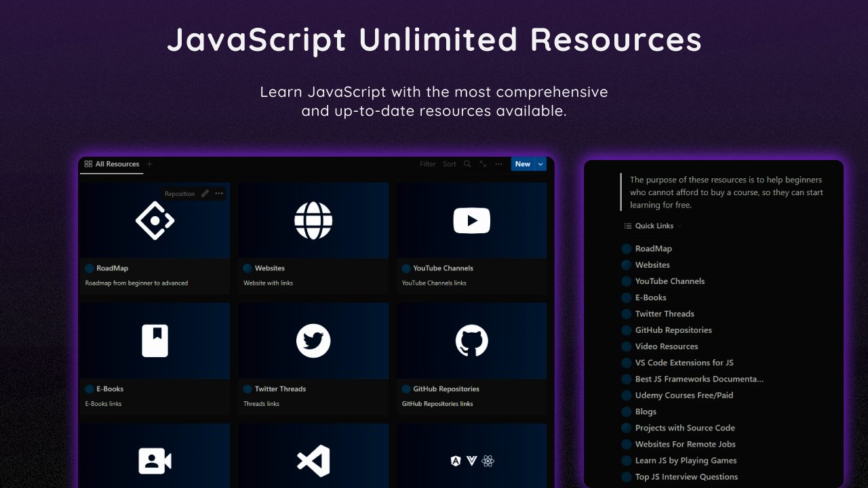Click the GitHub logo on GitHub Repositories card
Image resolution: width=868 pixels, height=488 pixels.
(471, 341)
